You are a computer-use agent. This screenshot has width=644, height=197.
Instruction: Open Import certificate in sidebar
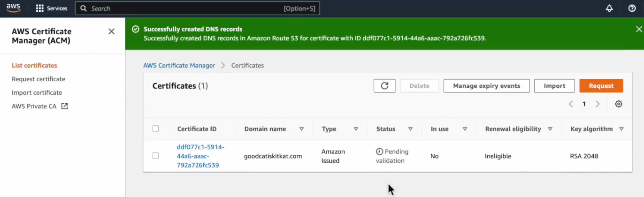point(37,93)
